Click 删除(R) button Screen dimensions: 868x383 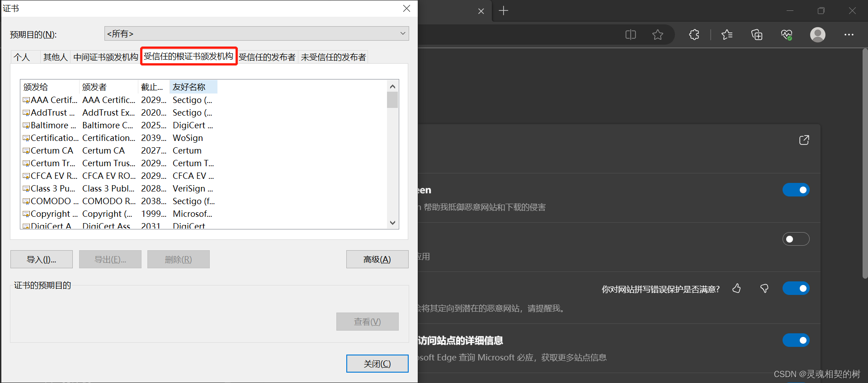[179, 259]
